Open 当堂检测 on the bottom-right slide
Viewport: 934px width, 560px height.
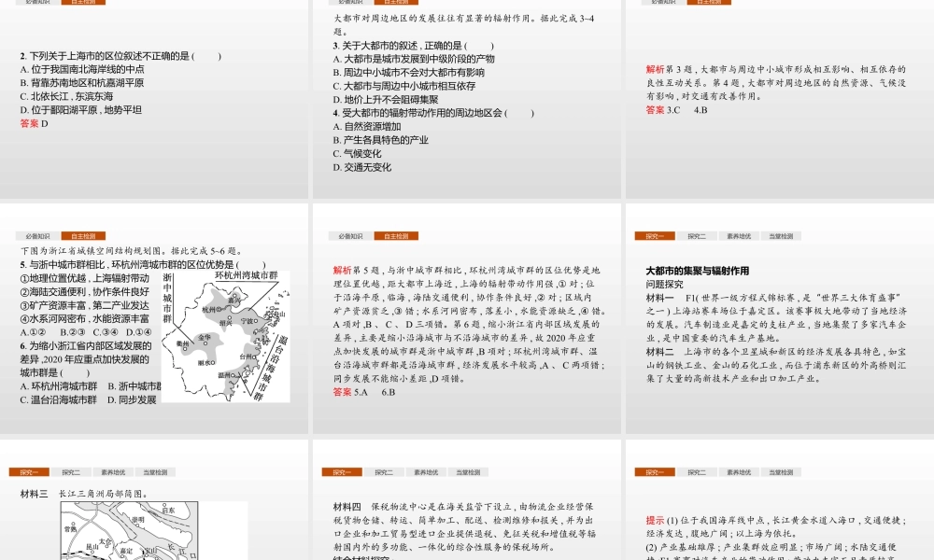click(x=782, y=472)
